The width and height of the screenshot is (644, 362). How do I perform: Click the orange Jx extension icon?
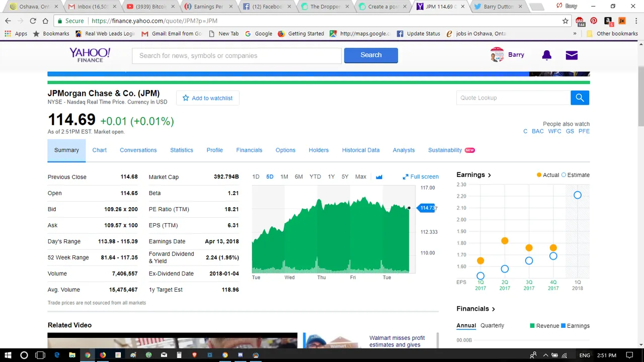click(622, 21)
